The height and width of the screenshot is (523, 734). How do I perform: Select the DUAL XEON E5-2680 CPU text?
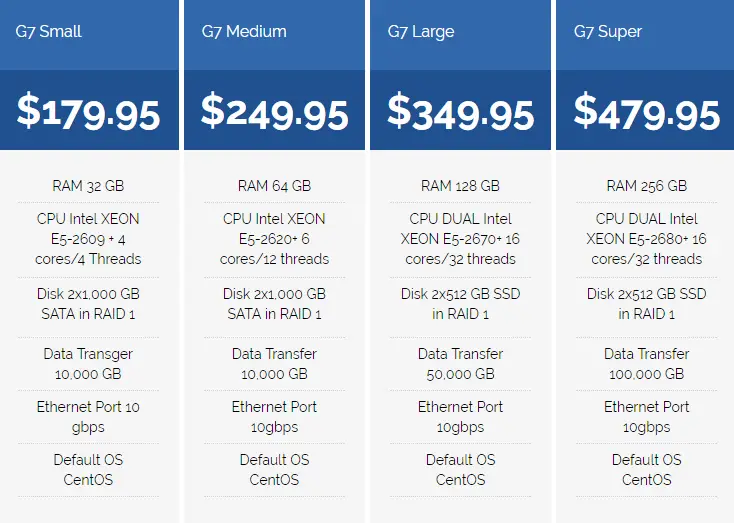(646, 239)
